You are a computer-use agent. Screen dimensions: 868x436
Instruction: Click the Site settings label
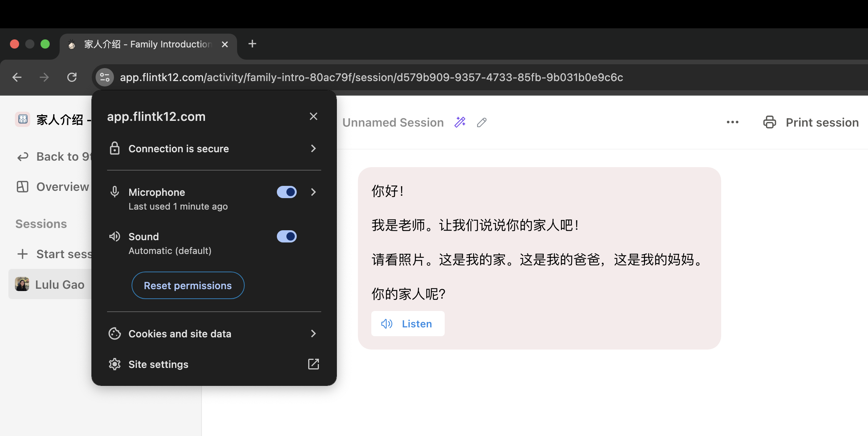pyautogui.click(x=158, y=364)
